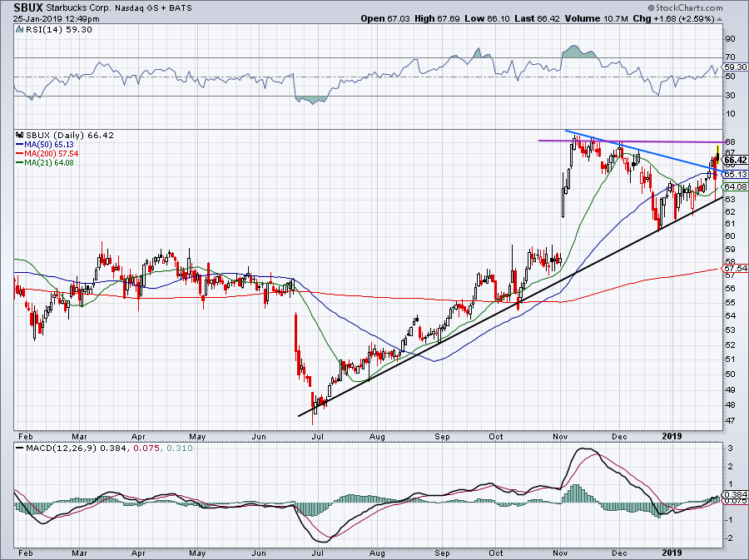Image resolution: width=749 pixels, height=560 pixels.
Task: Click the 47 label on the price axis
Action: pos(730,421)
